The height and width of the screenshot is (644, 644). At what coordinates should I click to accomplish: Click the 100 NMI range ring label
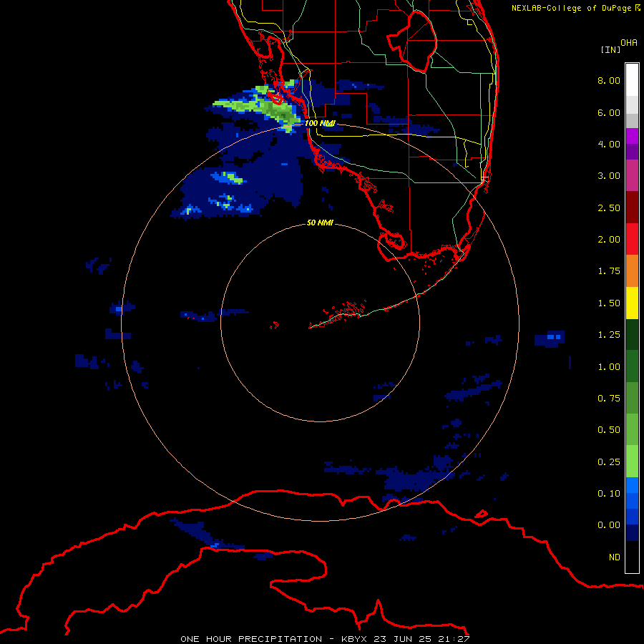point(320,123)
